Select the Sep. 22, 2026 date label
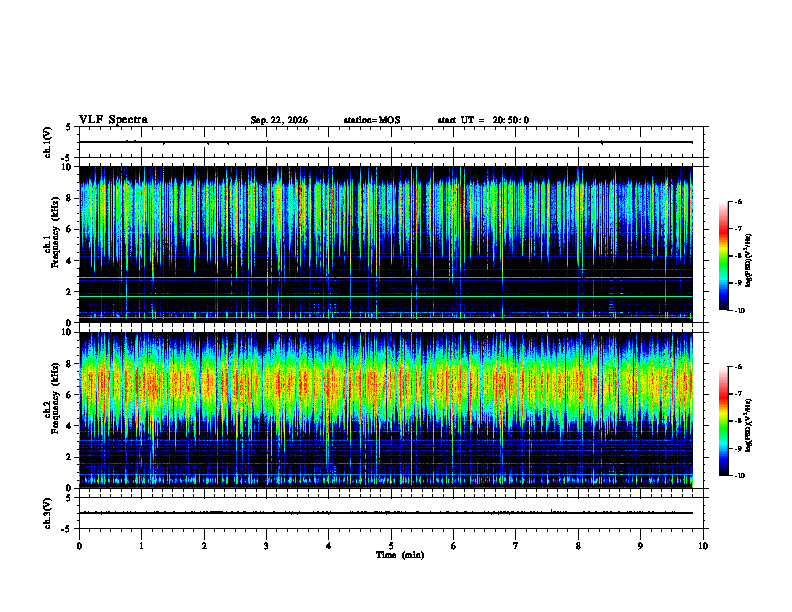The image size is (792, 612). pyautogui.click(x=279, y=120)
